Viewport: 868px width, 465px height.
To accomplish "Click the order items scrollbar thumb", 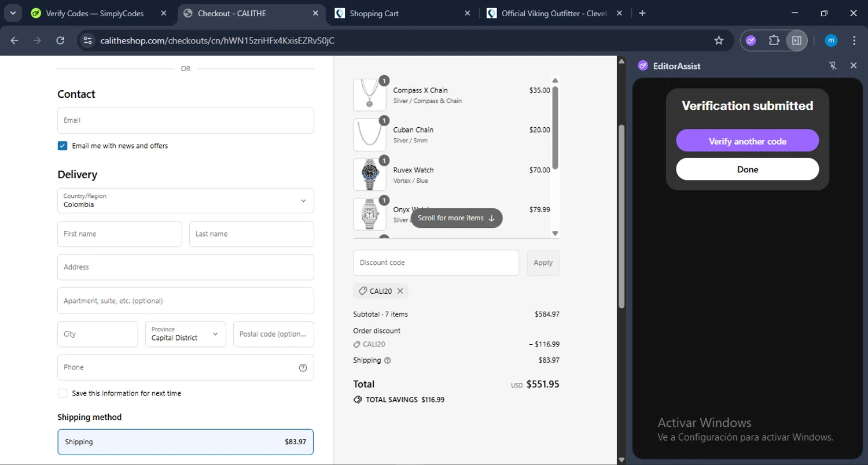I will pyautogui.click(x=555, y=128).
